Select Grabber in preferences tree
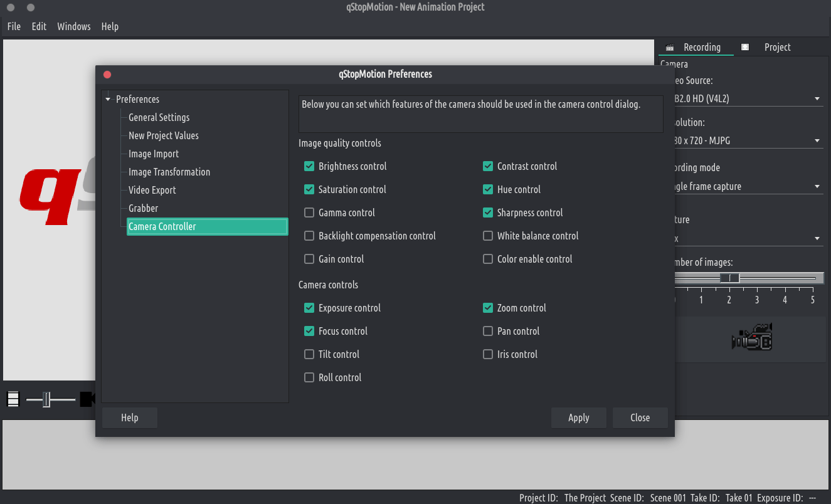Viewport: 831px width, 504px height. [144, 208]
